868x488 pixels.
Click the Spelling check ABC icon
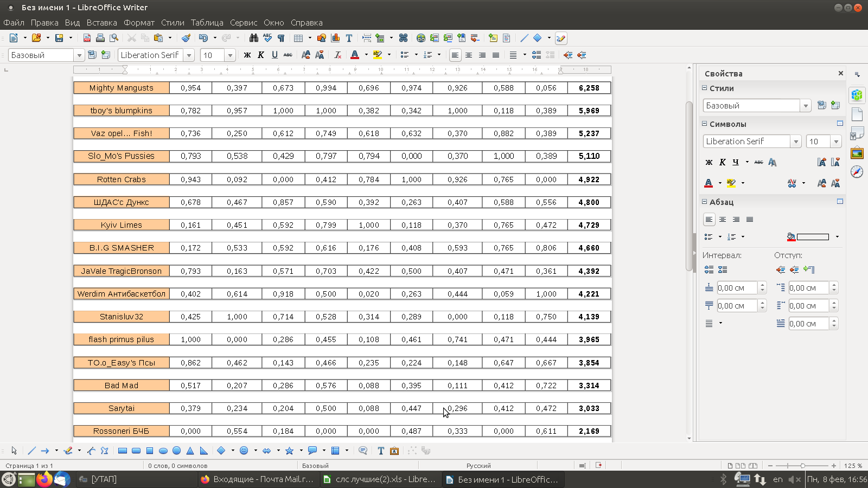click(267, 38)
